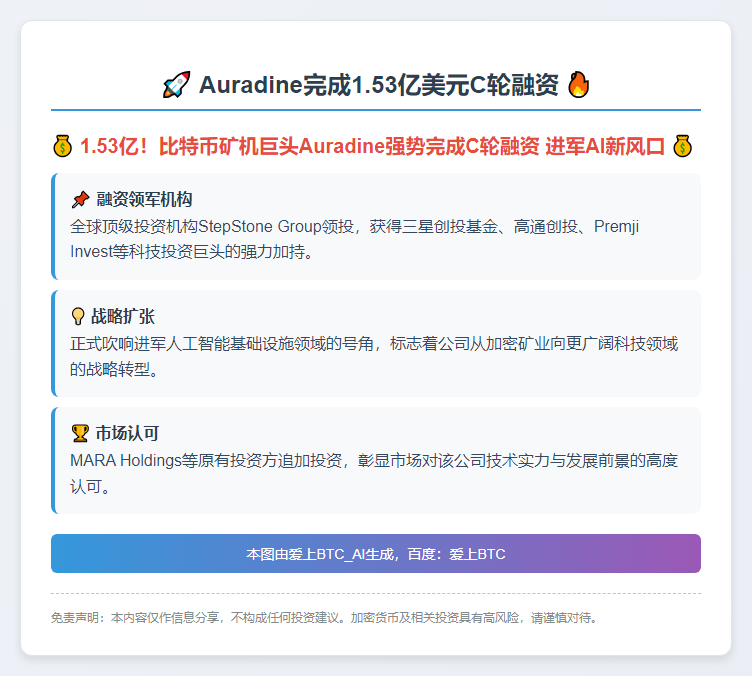The height and width of the screenshot is (676, 752).
Task: Click the rocket emoji in the title
Action: pos(176,85)
